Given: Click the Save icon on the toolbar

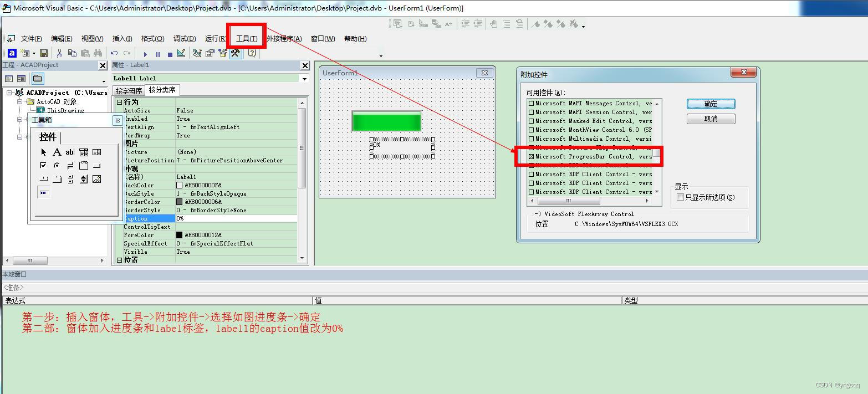Looking at the screenshot, I should 44,53.
